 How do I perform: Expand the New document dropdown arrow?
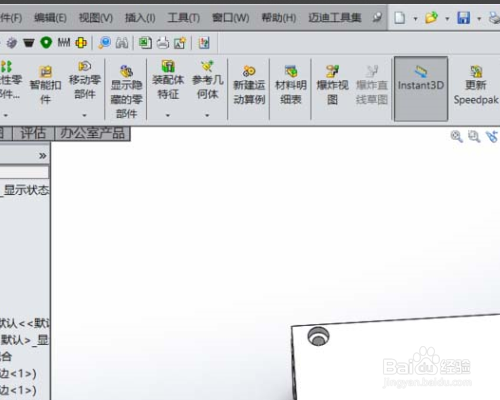pyautogui.click(x=415, y=19)
